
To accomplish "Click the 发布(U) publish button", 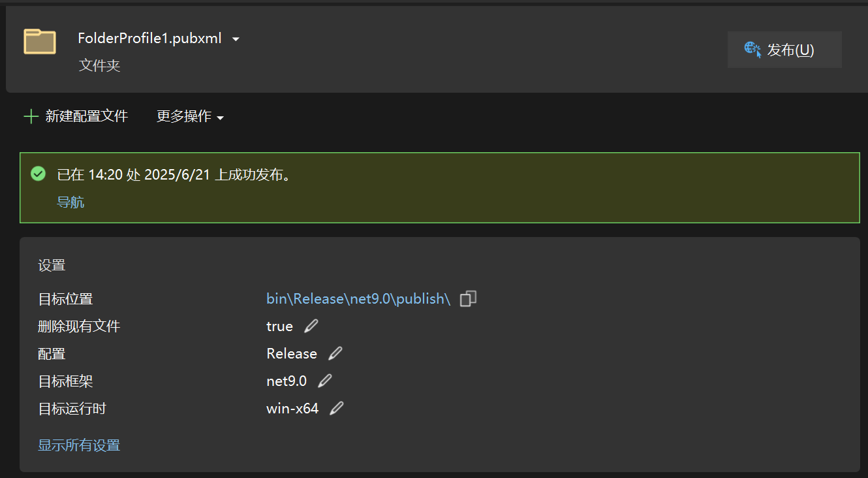I will [784, 50].
